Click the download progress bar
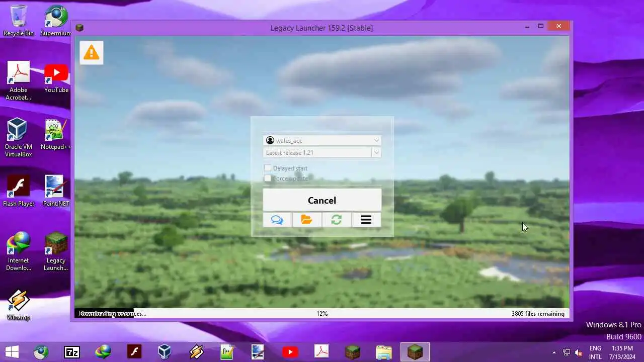This screenshot has height=362, width=644. pos(322,313)
